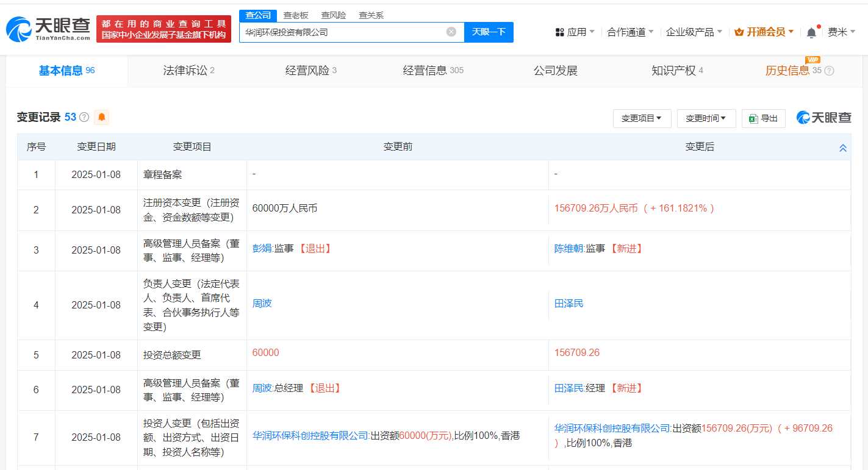Switch to the 经营信息 tab
The height and width of the screenshot is (470, 868).
pos(433,71)
